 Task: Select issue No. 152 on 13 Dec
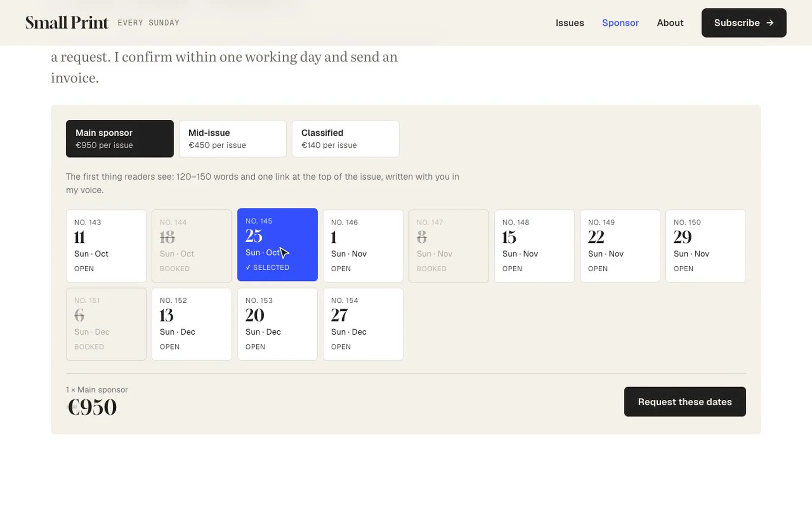[x=192, y=324]
